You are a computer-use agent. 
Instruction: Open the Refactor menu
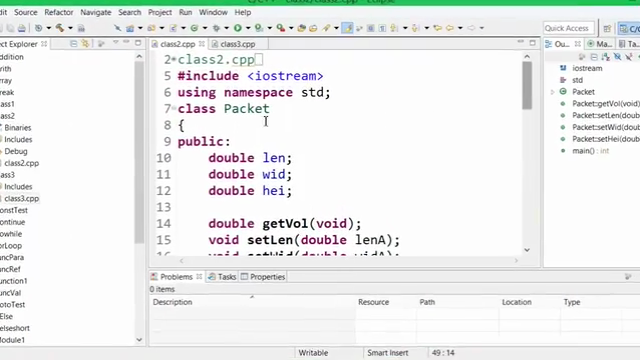point(59,12)
